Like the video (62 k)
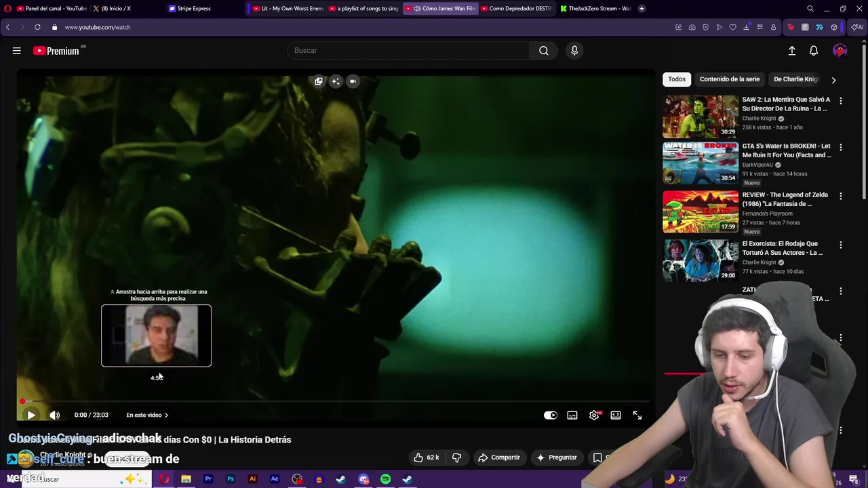The width and height of the screenshot is (868, 488). click(426, 457)
